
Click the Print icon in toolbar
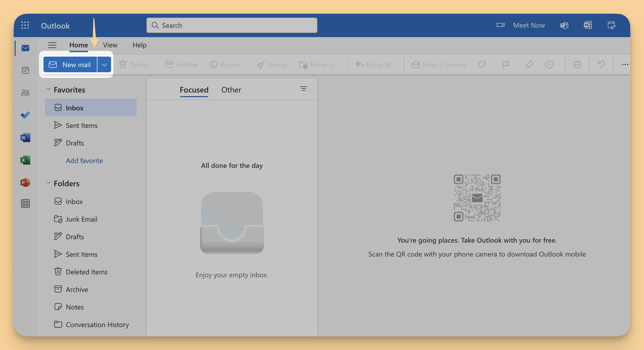(577, 64)
